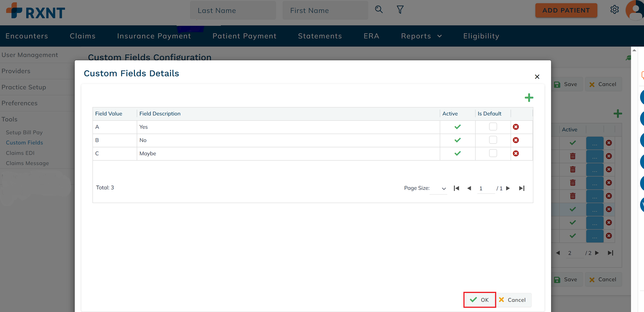The image size is (644, 312).
Task: Click the patient search magnifier icon
Action: 379,10
